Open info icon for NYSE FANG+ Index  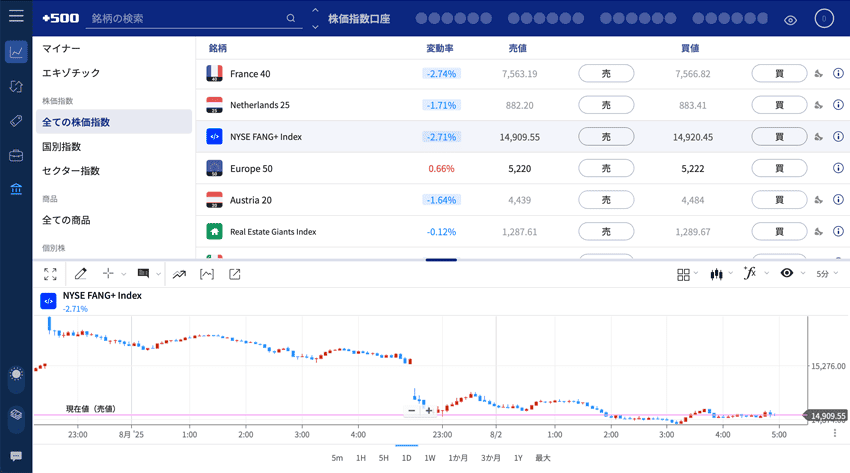[x=838, y=137]
